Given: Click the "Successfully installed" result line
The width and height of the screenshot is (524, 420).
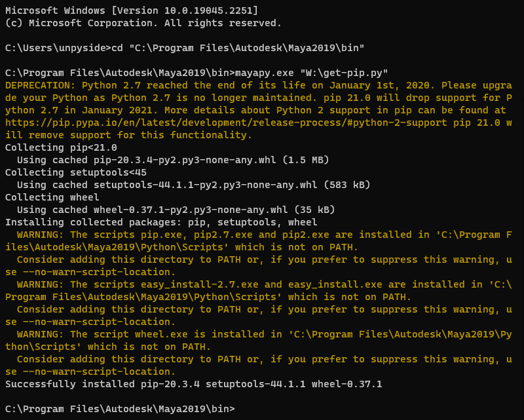Looking at the screenshot, I should 193,384.
